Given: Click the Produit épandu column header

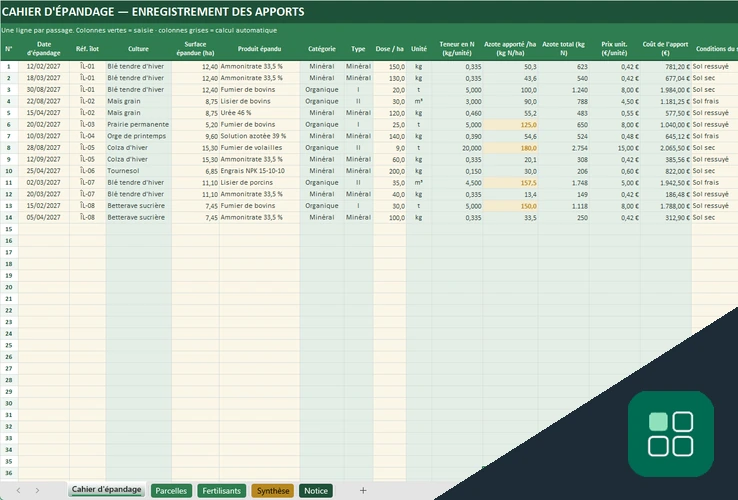Looking at the screenshot, I should [x=259, y=48].
